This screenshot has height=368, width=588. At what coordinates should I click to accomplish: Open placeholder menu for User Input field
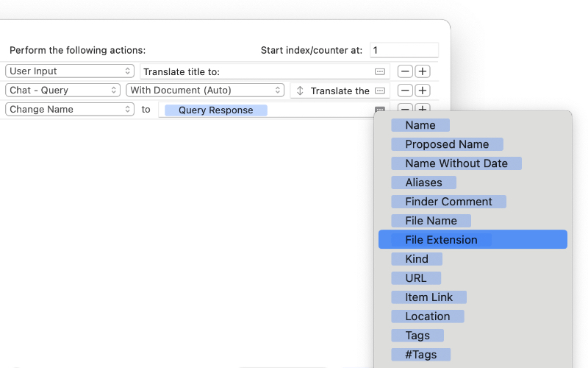point(380,71)
